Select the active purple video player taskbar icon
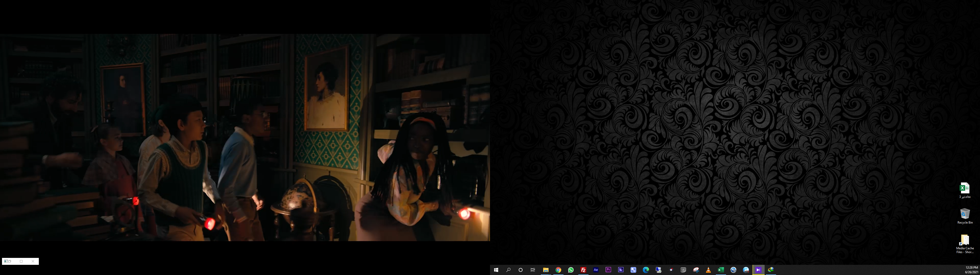The image size is (980, 275). coord(758,270)
